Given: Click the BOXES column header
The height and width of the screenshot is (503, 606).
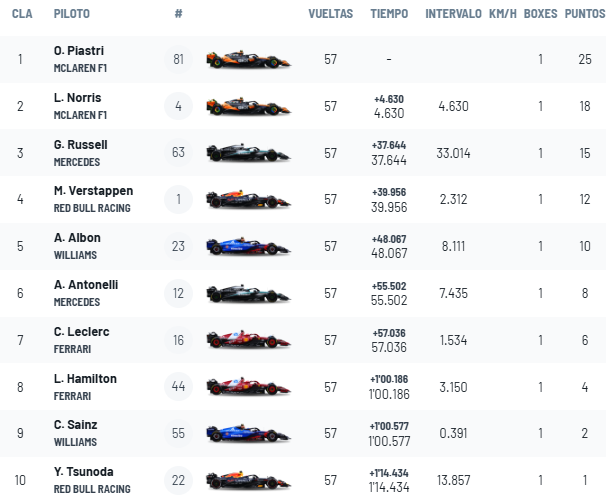Looking at the screenshot, I should tap(540, 14).
